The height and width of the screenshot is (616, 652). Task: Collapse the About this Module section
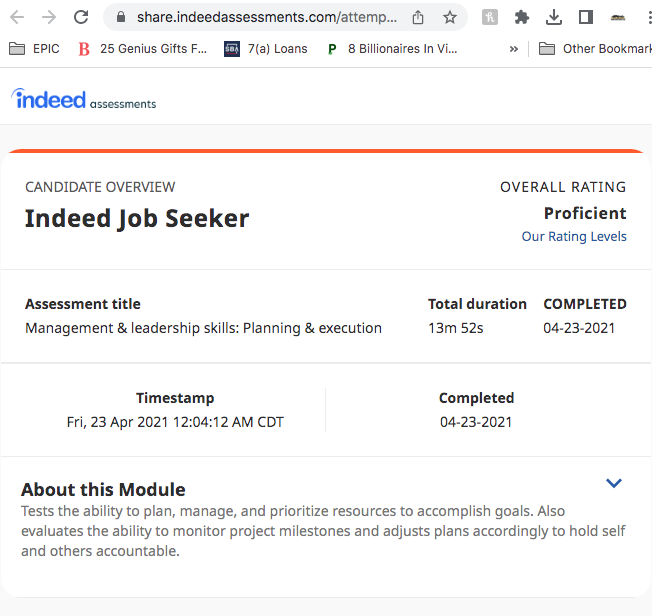point(614,483)
